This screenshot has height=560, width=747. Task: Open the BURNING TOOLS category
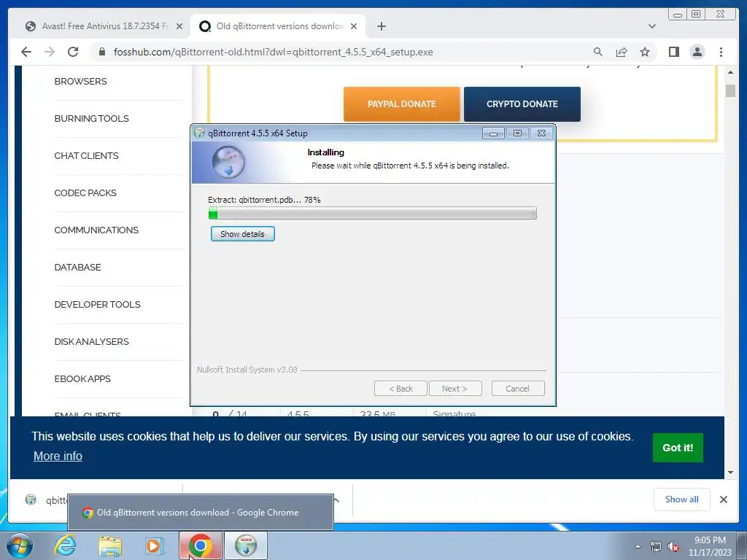[91, 119]
